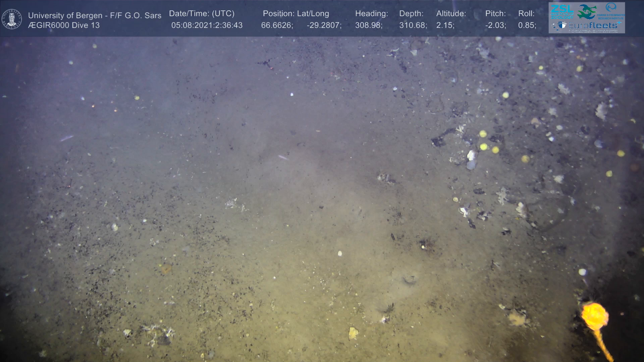Click the Position Lat/Long label
The image size is (644, 362).
[296, 14]
